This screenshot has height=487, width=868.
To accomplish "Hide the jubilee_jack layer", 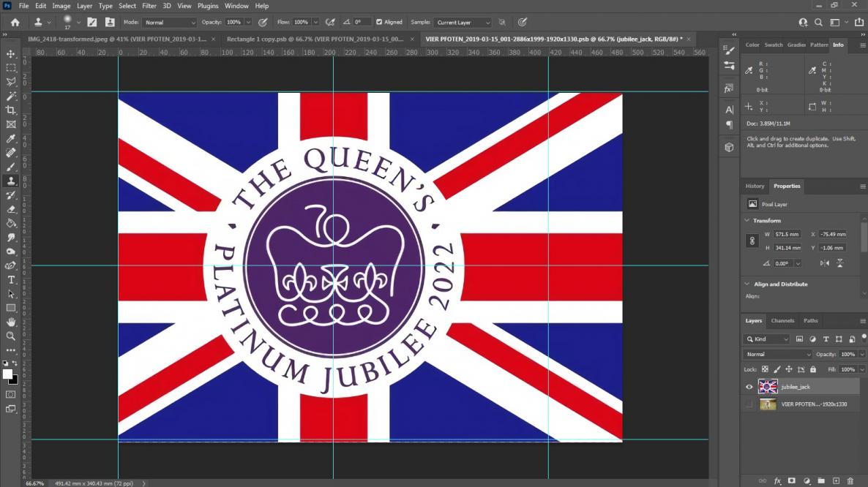I will 749,387.
